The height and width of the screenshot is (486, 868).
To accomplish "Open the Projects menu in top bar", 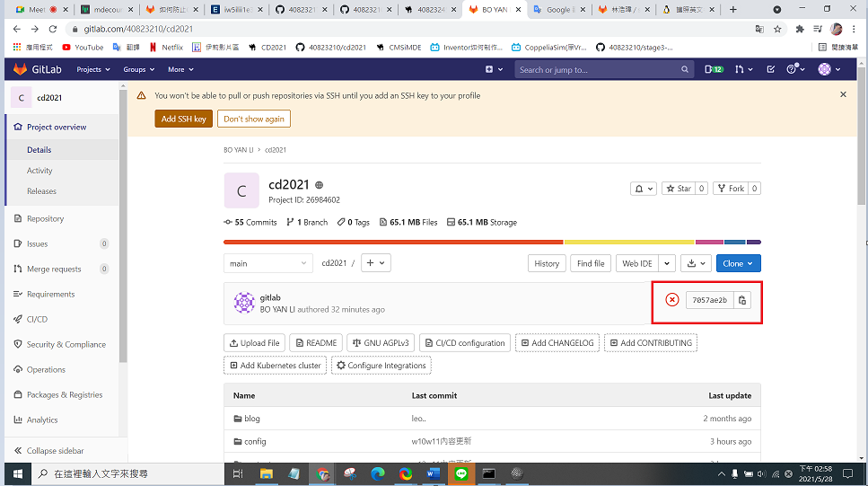I will pos(93,69).
